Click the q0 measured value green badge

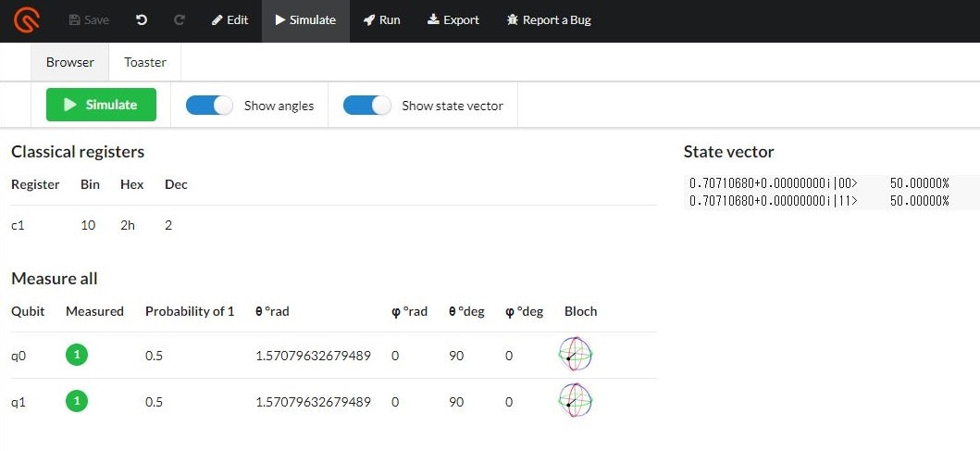[77, 356]
